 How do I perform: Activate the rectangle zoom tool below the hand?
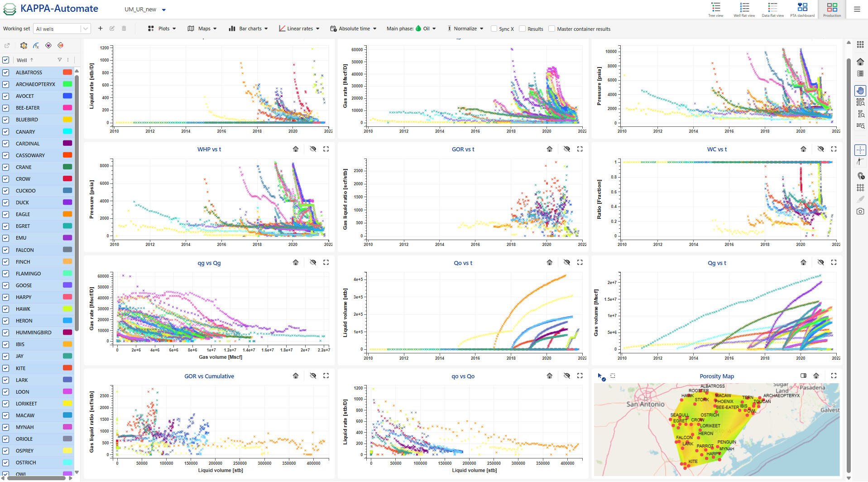(860, 102)
